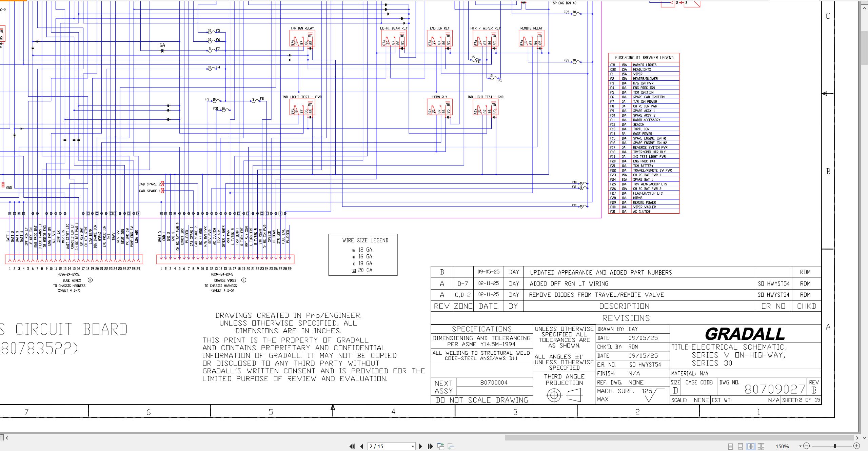Click the next view button
This screenshot has height=451, width=868.
tap(451, 446)
